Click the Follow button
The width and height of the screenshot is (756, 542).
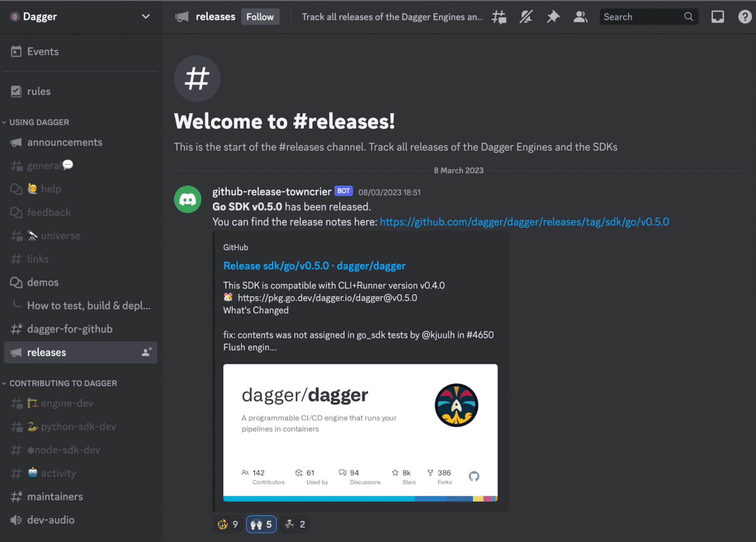point(260,16)
